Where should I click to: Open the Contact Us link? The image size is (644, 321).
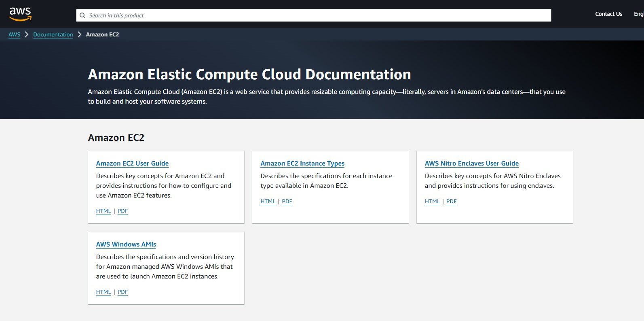(608, 14)
